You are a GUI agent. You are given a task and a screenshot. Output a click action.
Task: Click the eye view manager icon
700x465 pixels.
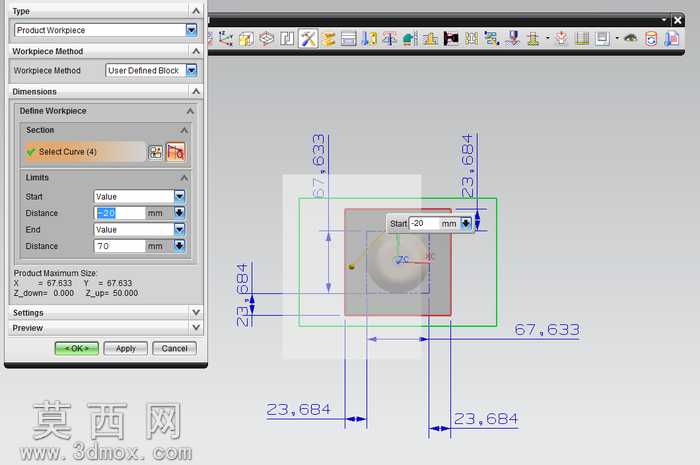[x=630, y=39]
